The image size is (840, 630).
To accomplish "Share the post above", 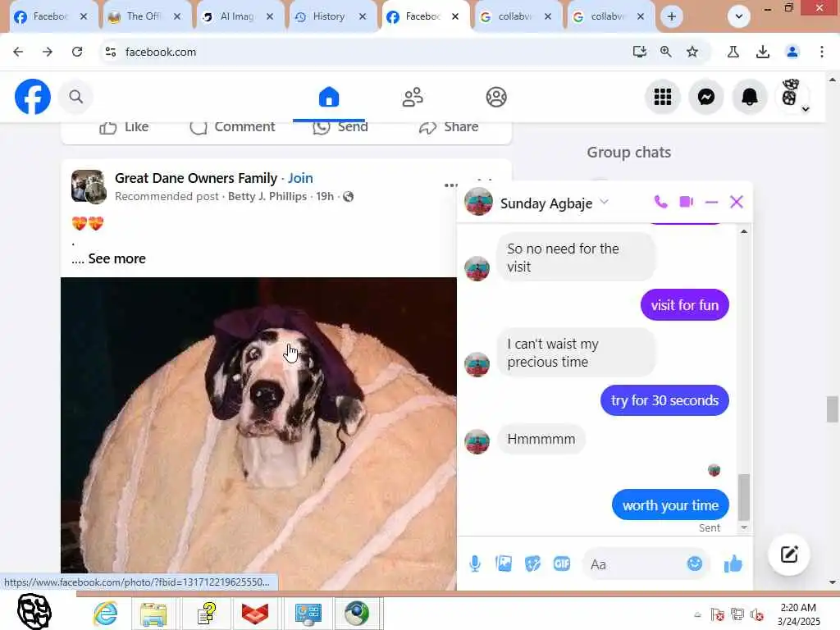I will (449, 127).
